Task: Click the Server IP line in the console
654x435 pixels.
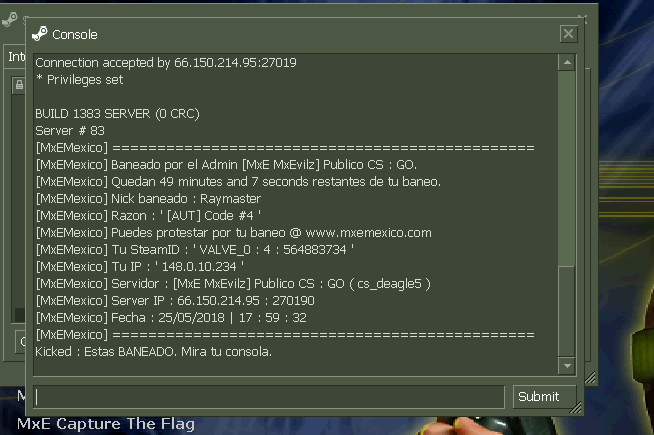Action: [175, 301]
